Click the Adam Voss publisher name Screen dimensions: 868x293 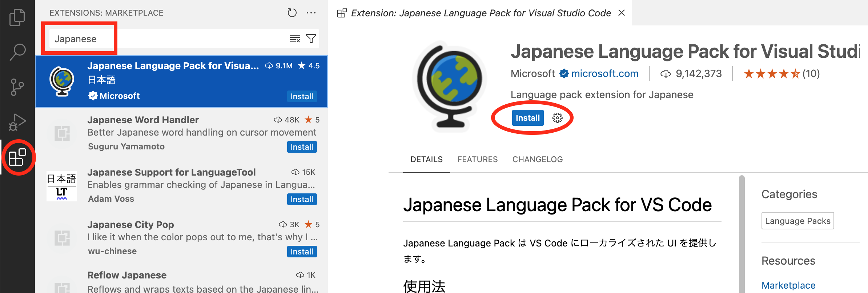coord(111,199)
